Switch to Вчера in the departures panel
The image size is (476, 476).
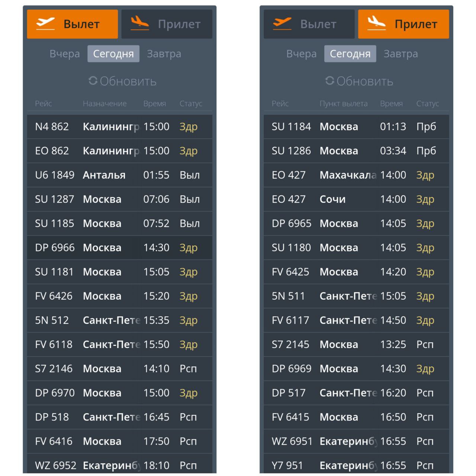(x=65, y=54)
